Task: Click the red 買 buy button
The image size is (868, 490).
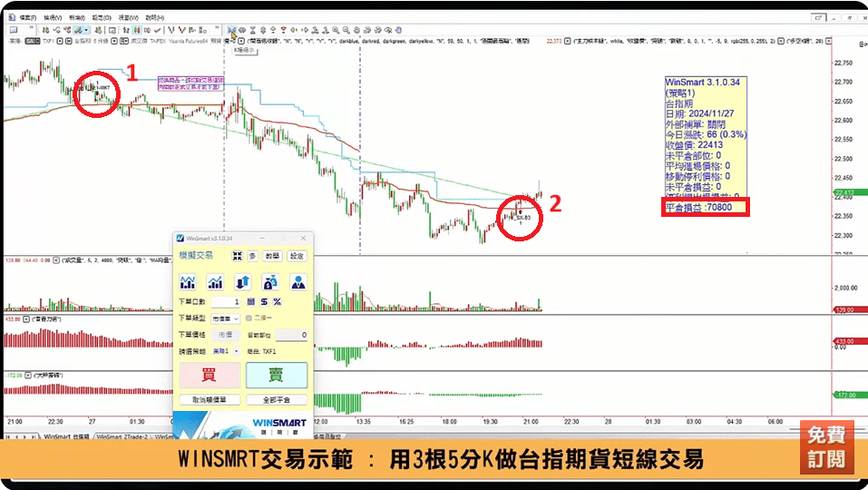Action: coord(210,375)
